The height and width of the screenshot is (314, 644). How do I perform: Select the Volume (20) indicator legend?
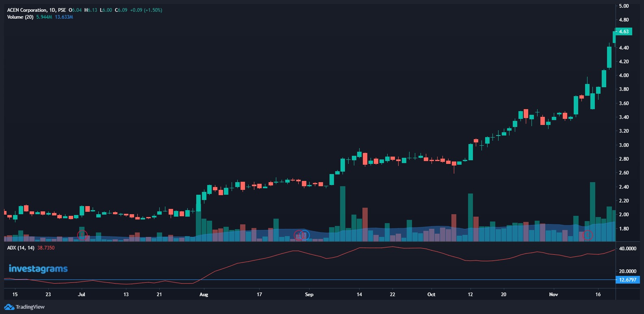pyautogui.click(x=20, y=17)
